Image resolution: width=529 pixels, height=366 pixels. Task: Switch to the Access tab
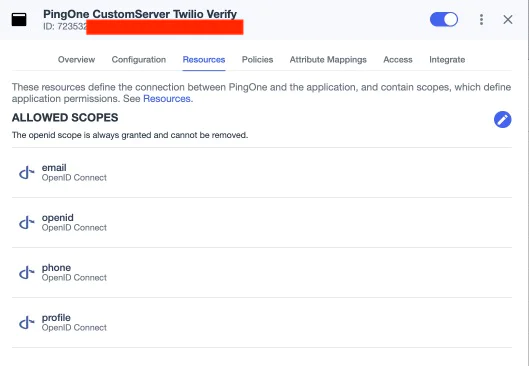tap(398, 60)
